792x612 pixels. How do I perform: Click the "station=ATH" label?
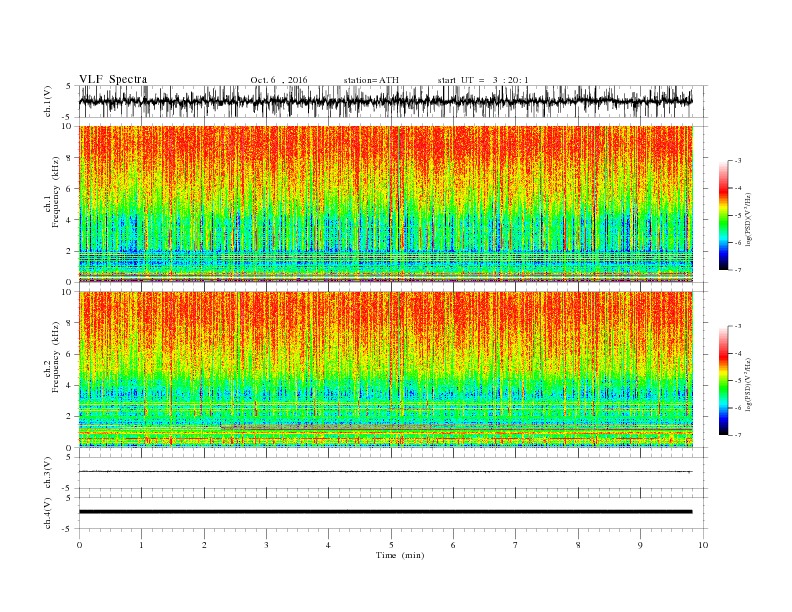click(371, 80)
